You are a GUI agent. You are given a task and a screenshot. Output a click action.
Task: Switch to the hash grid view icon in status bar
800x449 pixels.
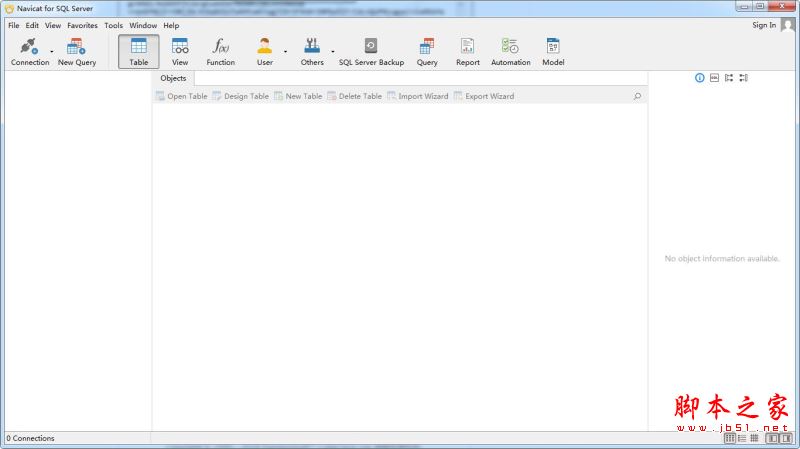754,438
